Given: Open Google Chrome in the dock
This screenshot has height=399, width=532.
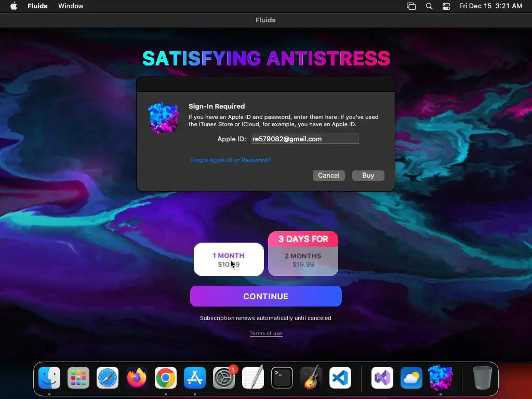Looking at the screenshot, I should [x=166, y=378].
